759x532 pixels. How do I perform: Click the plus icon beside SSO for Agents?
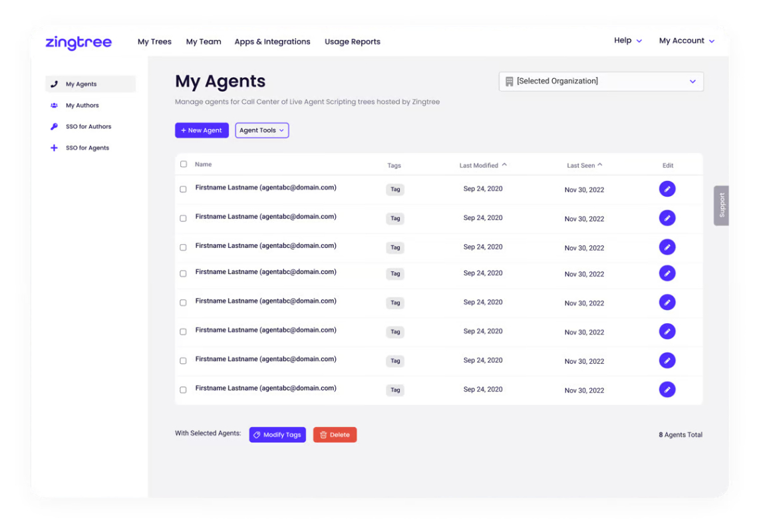click(x=55, y=148)
